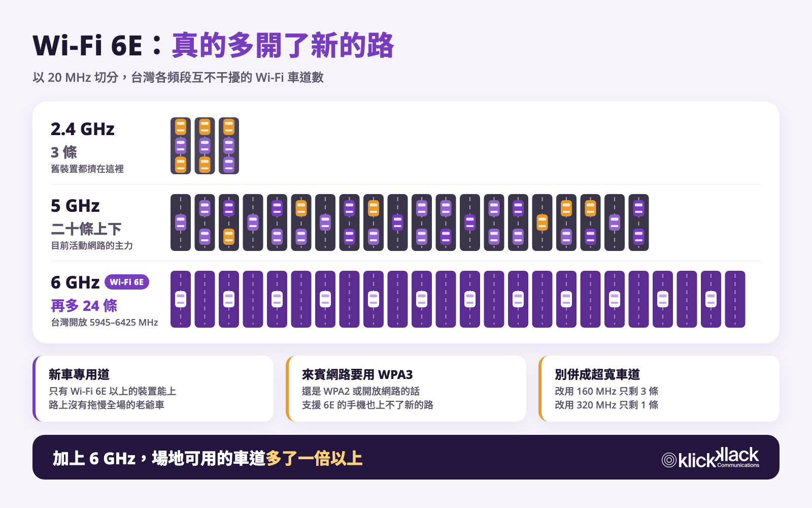Viewport: 812px width, 508px height.
Task: Click the '新車專用道' card heading
Action: point(79,374)
